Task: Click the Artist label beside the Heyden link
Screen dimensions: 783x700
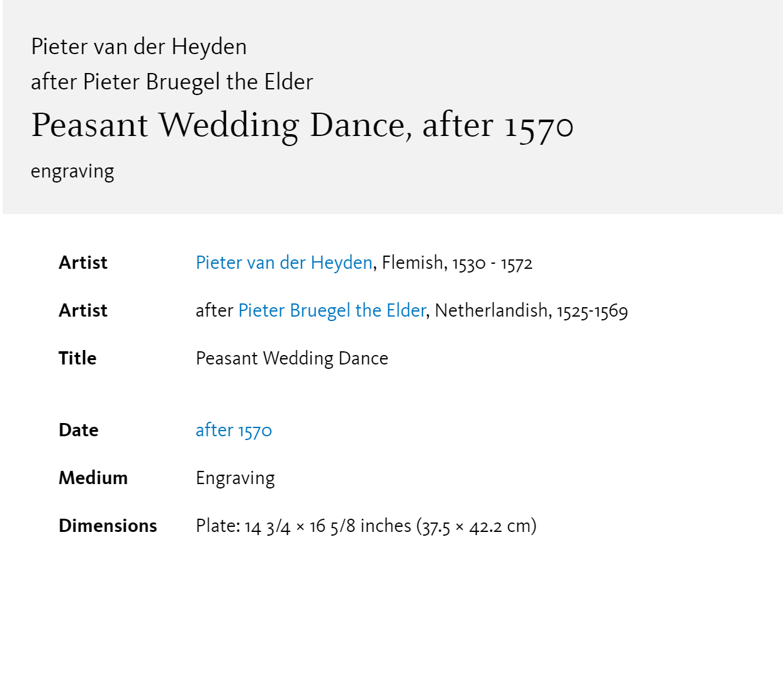Action: pyautogui.click(x=83, y=262)
